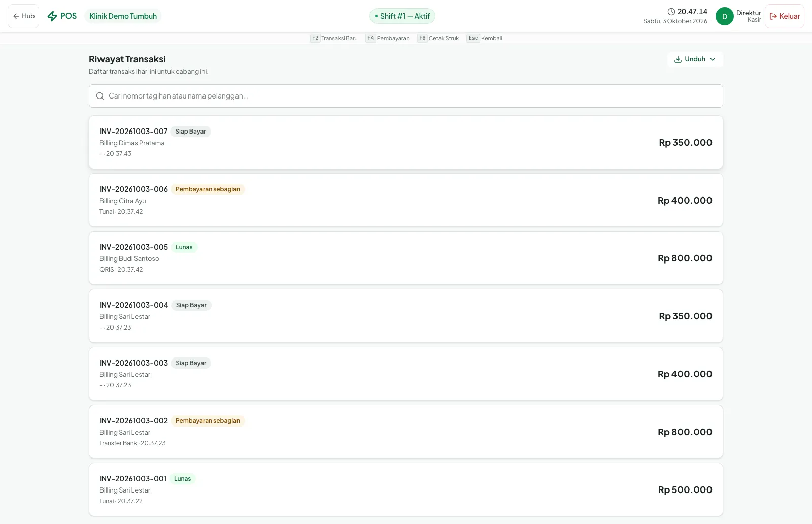Click the Esc Kembali shortcut

pyautogui.click(x=485, y=38)
